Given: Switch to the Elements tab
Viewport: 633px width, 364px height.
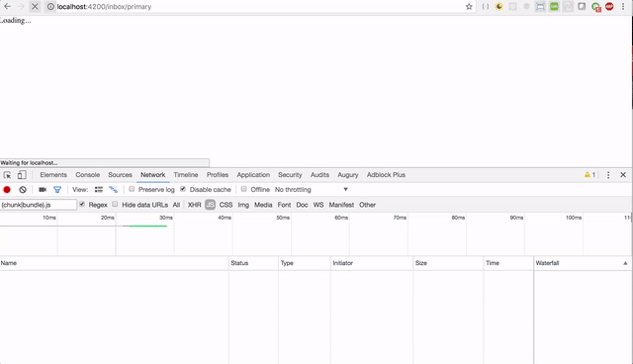Looking at the screenshot, I should coord(53,175).
